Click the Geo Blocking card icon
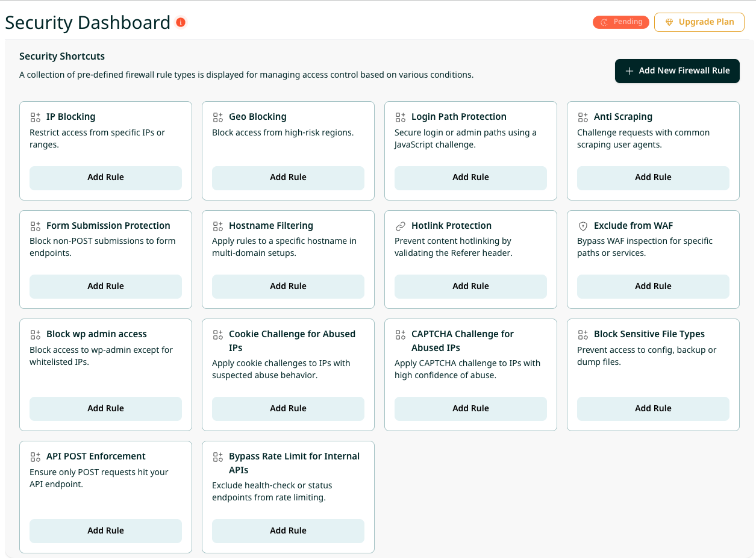756x560 pixels. pyautogui.click(x=218, y=117)
